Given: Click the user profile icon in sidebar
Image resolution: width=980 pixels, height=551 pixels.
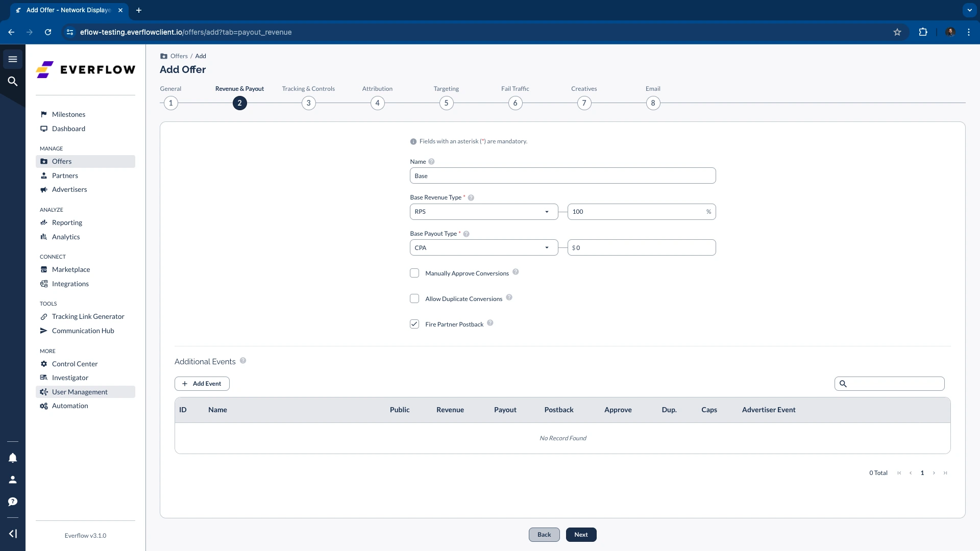Looking at the screenshot, I should [13, 480].
